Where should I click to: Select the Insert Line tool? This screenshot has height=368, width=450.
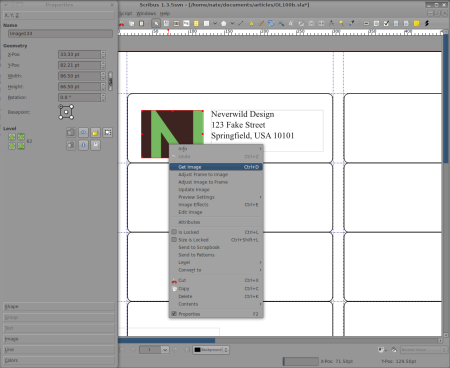(241, 23)
